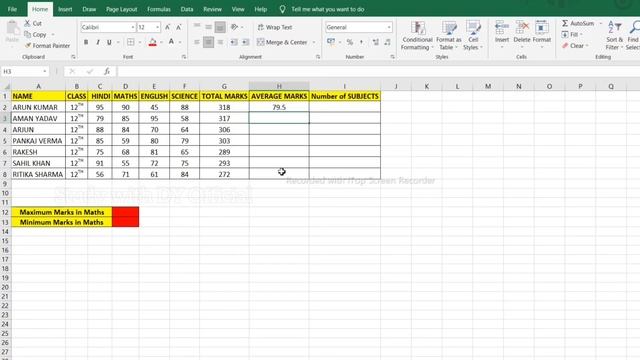The width and height of the screenshot is (640, 360).
Task: Select column H header
Action: pos(279,86)
